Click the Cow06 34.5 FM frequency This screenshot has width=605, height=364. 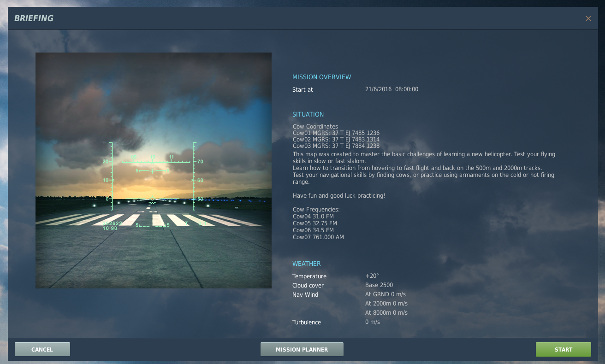313,230
